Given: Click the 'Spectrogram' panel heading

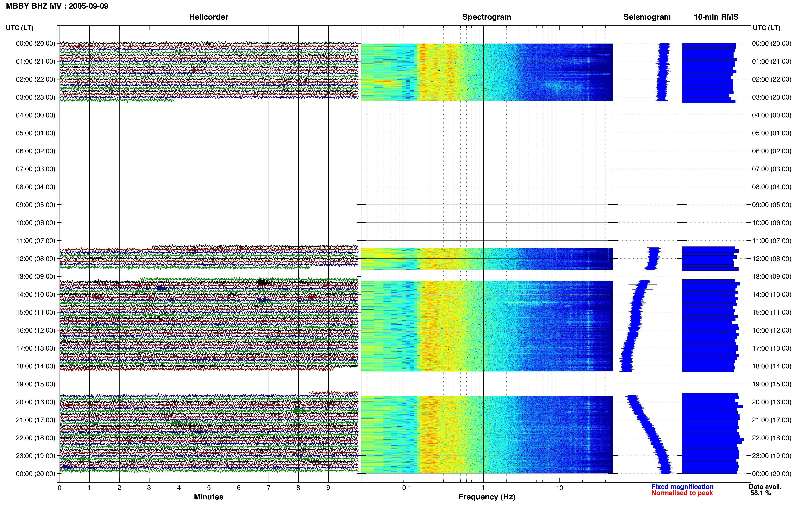Looking at the screenshot, I should 487,17.
